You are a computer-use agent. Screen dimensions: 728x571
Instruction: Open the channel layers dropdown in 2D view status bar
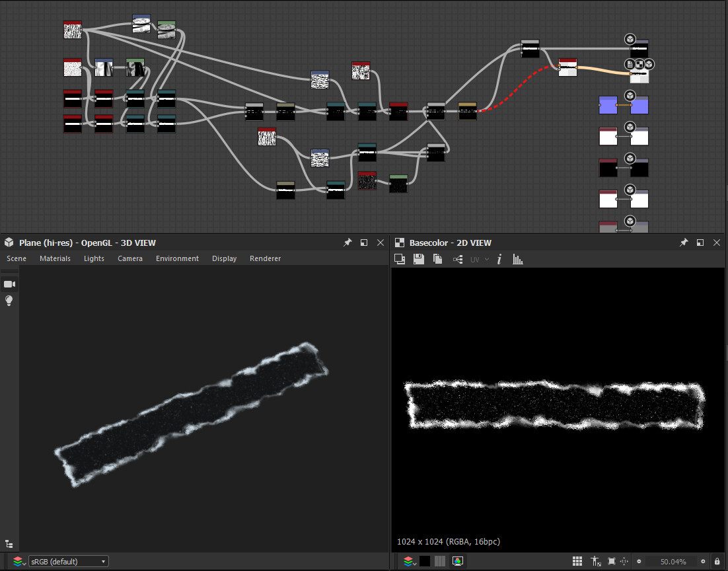tap(410, 561)
